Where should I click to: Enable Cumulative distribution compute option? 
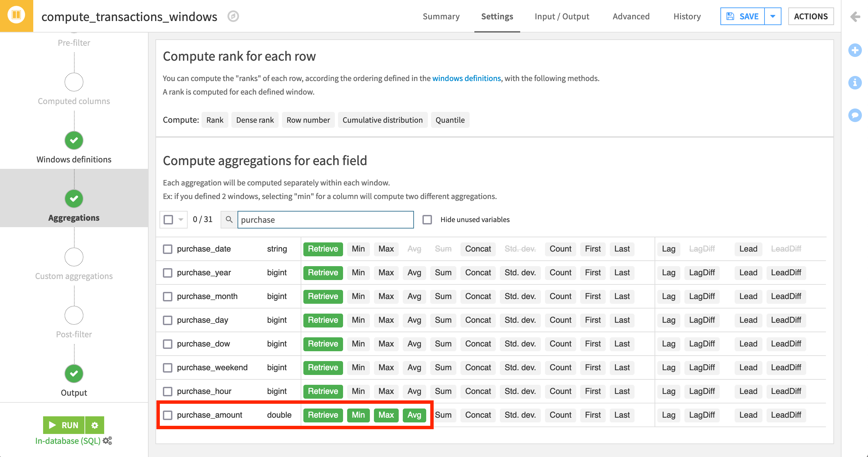(382, 120)
